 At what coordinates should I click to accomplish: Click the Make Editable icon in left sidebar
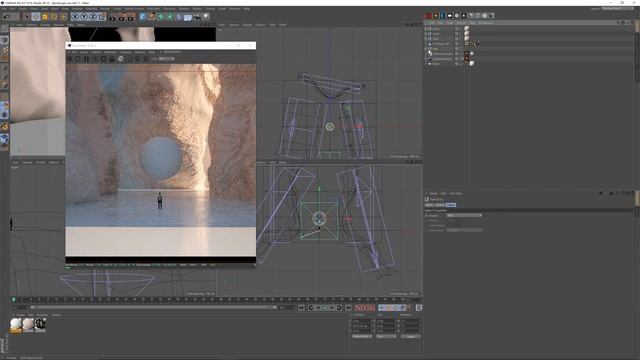[4, 30]
